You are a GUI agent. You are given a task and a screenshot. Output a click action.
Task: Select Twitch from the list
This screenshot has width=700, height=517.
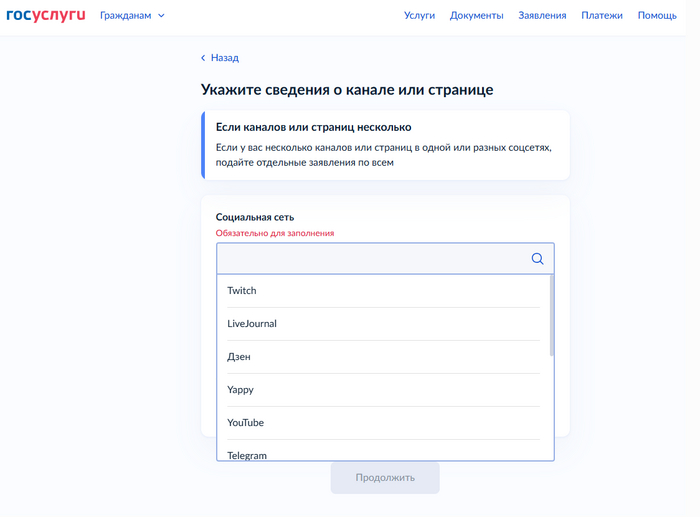pos(383,291)
